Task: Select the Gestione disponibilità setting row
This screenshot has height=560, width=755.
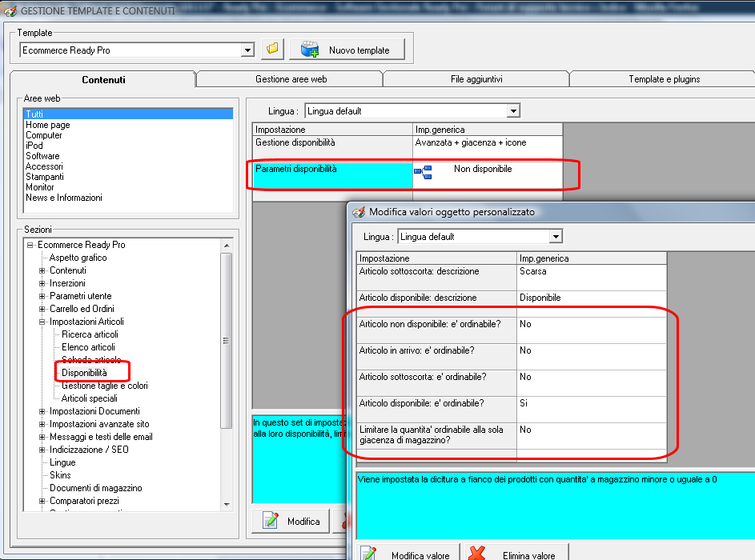Action: [332, 147]
